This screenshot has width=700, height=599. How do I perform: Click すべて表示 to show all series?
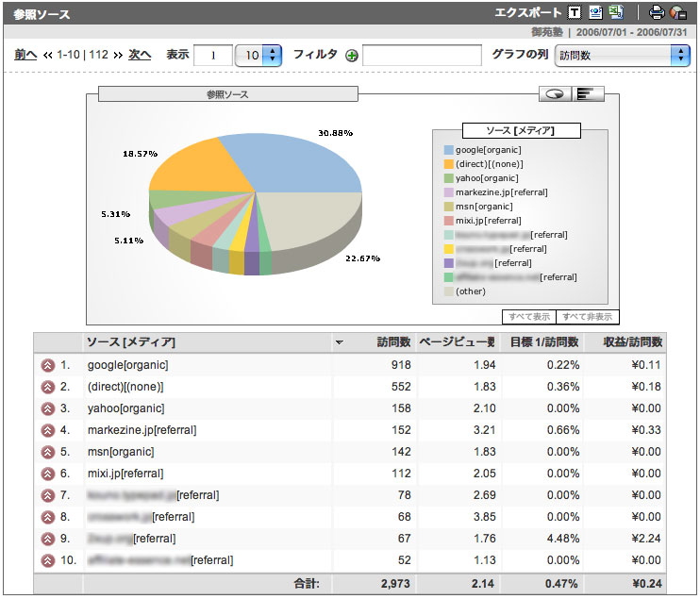click(x=528, y=317)
